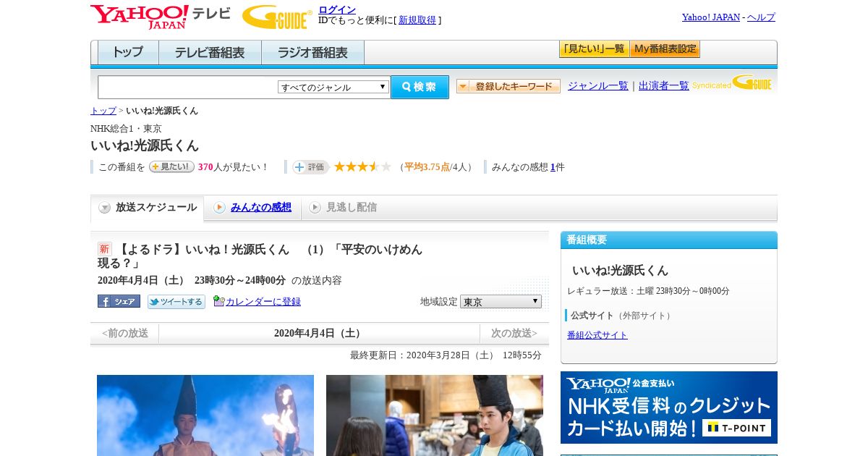Click the カレンダーに登録 link

coord(263,302)
